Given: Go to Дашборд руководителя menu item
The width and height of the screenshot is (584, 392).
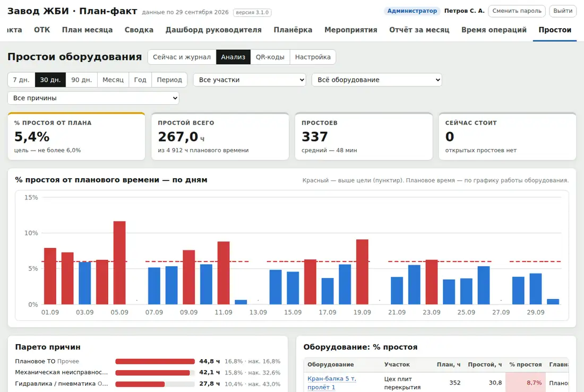Looking at the screenshot, I should (213, 30).
